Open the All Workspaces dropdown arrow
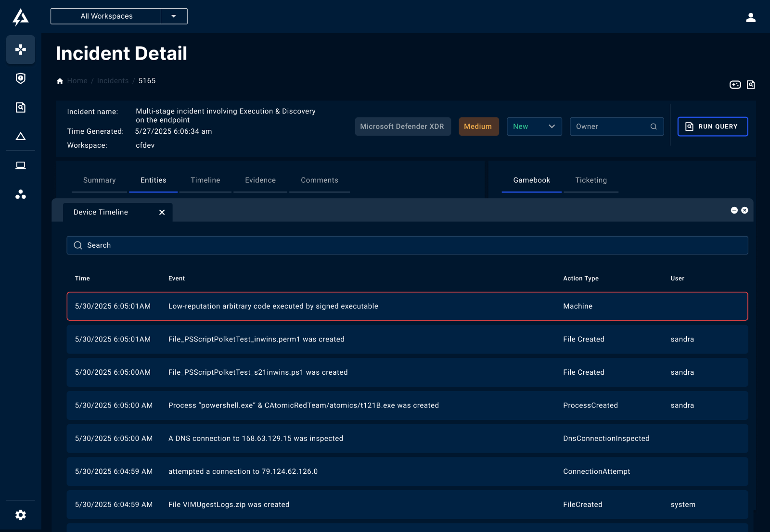 (x=174, y=16)
